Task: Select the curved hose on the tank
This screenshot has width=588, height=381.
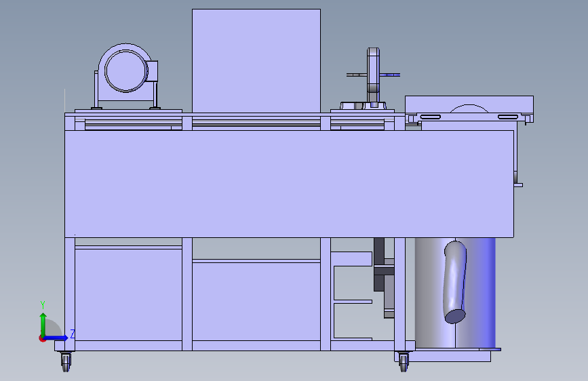Action: [455, 282]
